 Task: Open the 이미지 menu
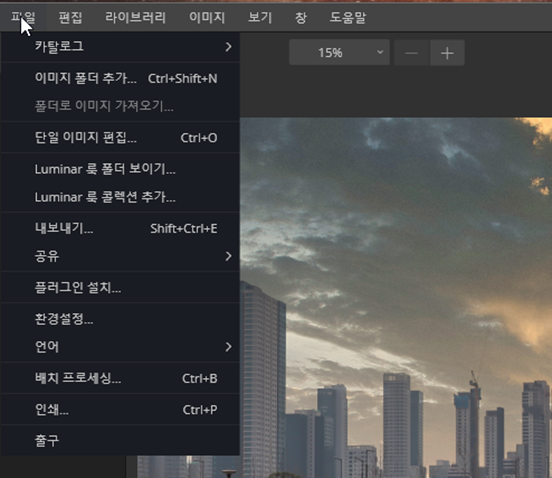tap(207, 18)
